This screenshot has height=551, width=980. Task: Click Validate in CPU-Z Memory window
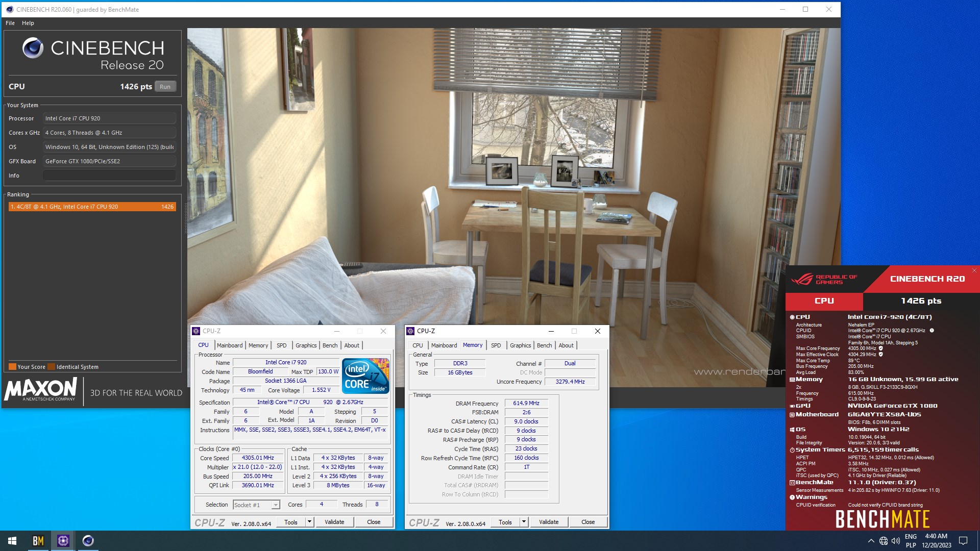(549, 522)
